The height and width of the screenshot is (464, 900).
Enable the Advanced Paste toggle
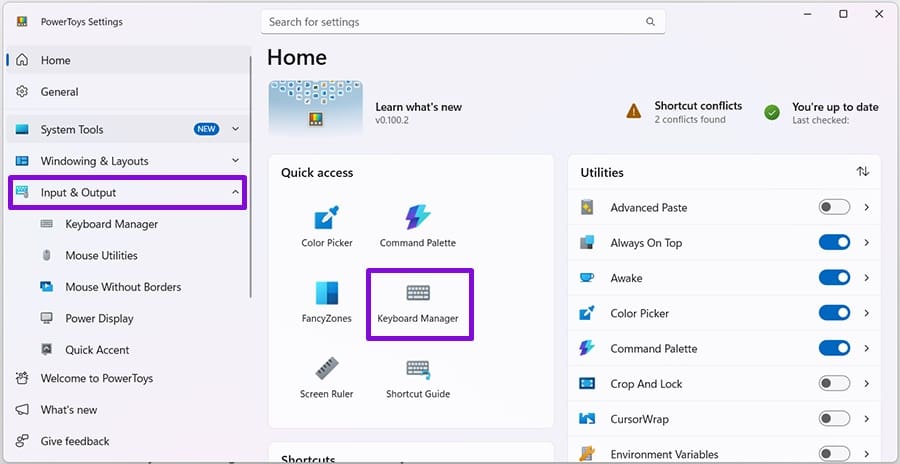(x=834, y=207)
